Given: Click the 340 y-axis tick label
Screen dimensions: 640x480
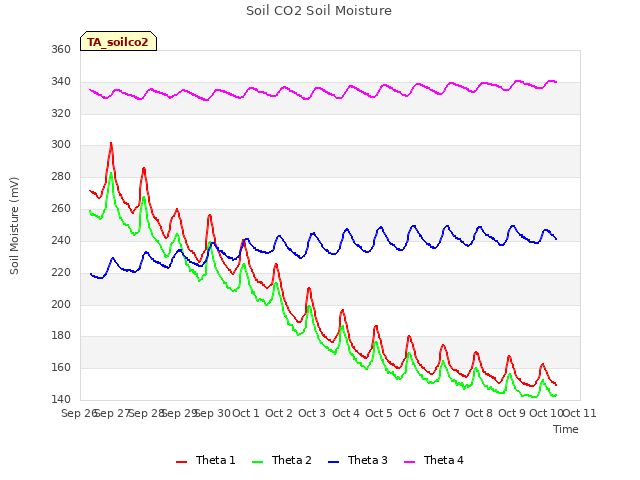Looking at the screenshot, I should [x=61, y=82].
